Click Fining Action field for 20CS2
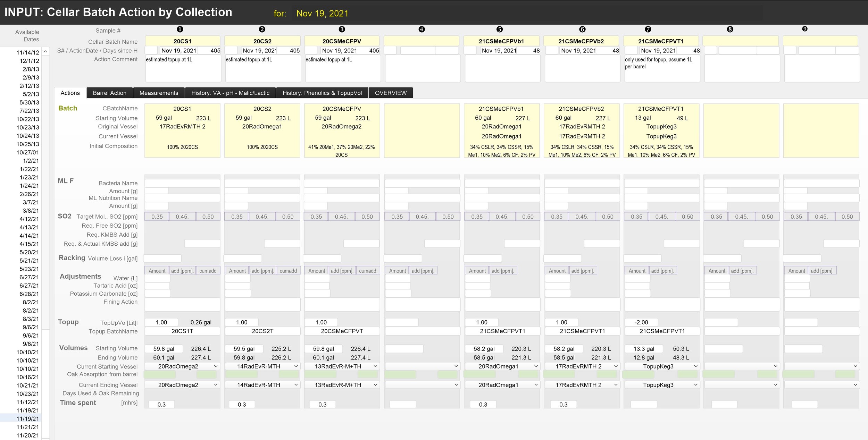Image resolution: width=868 pixels, height=440 pixels. [x=262, y=304]
